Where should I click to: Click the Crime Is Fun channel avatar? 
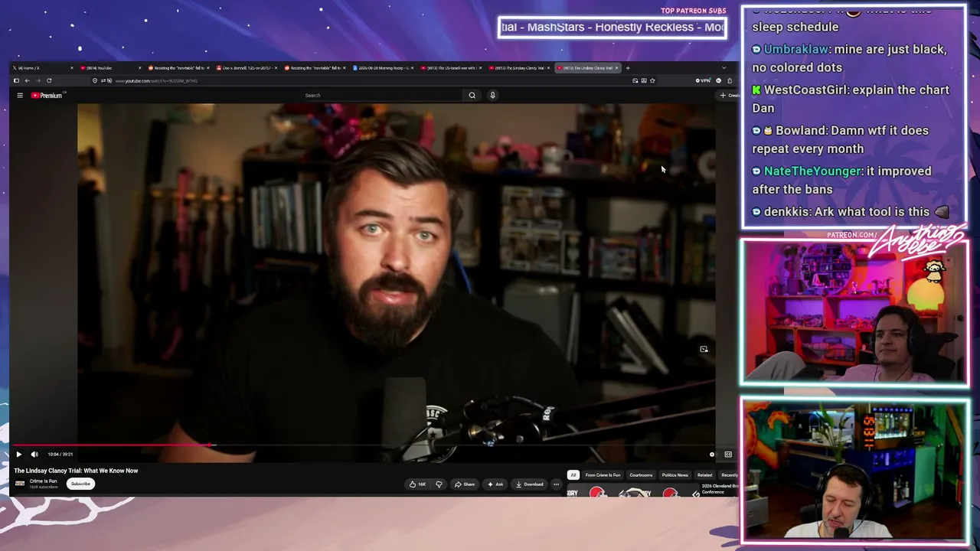coord(20,484)
